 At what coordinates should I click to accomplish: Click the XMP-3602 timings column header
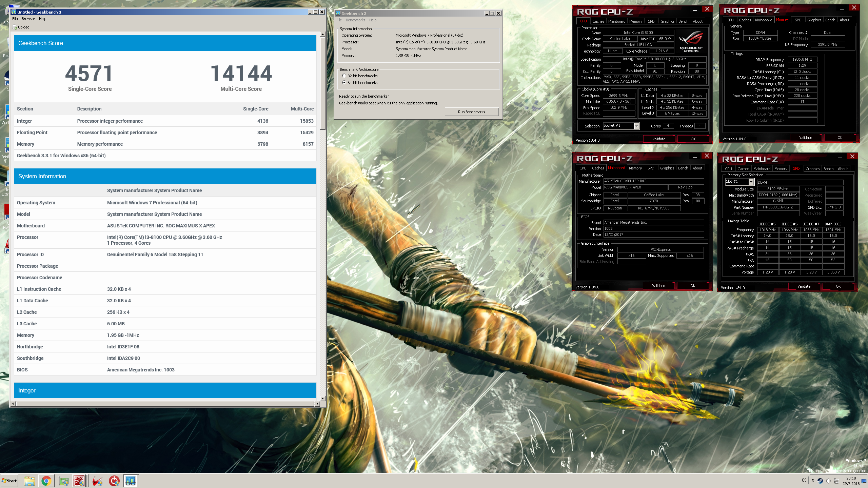[x=833, y=224]
